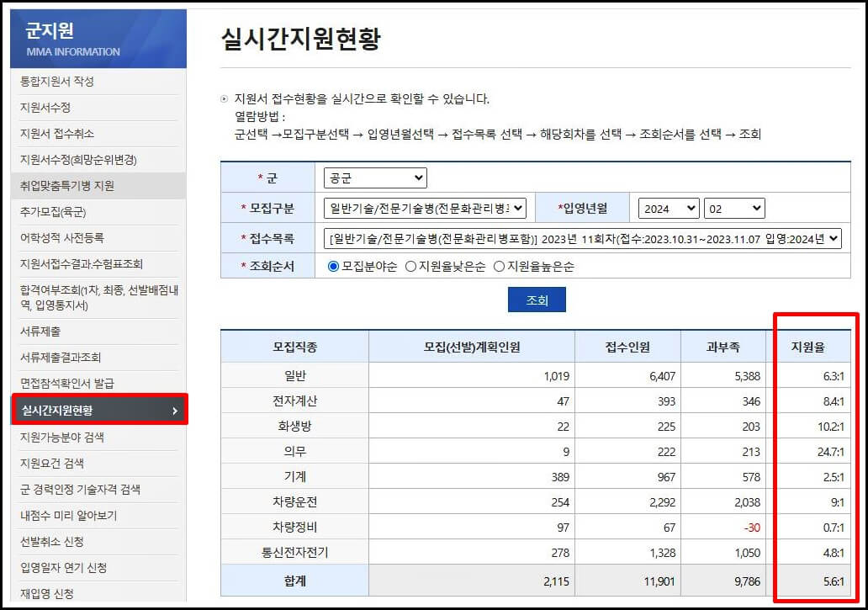
Task: Go to 지원서수정 menu
Action: pyautogui.click(x=46, y=107)
